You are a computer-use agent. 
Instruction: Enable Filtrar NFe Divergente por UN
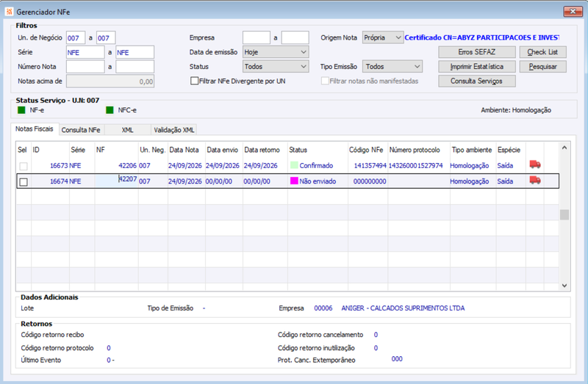pyautogui.click(x=194, y=81)
